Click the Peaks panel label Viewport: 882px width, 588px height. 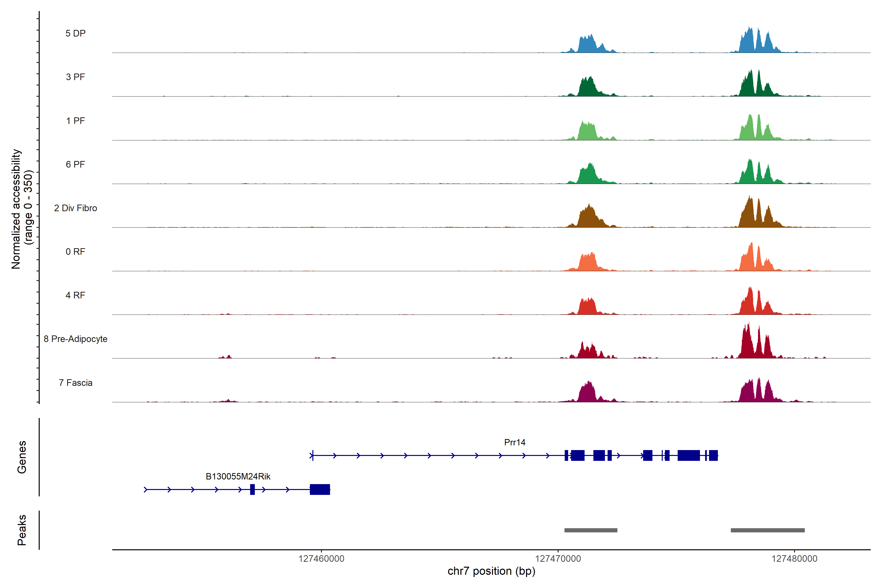click(22, 530)
